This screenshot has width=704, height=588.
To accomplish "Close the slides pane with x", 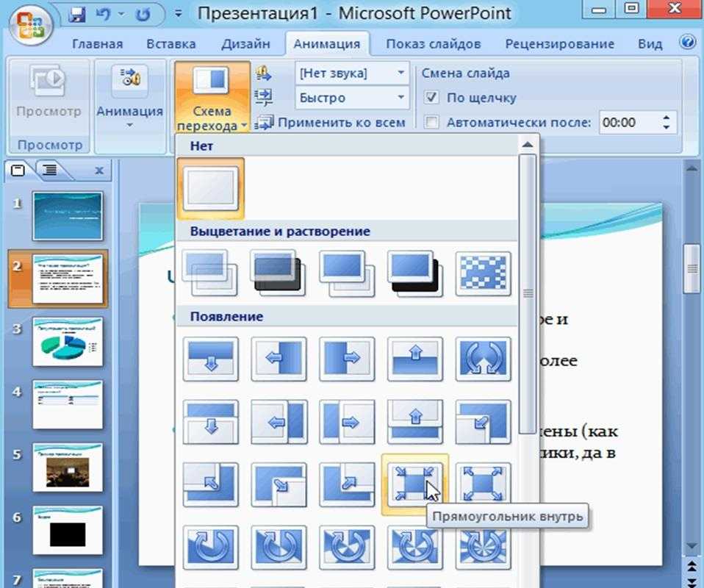I will (x=99, y=171).
